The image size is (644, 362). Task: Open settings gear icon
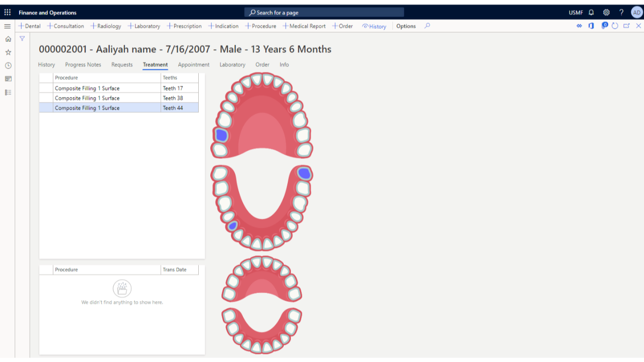click(606, 13)
